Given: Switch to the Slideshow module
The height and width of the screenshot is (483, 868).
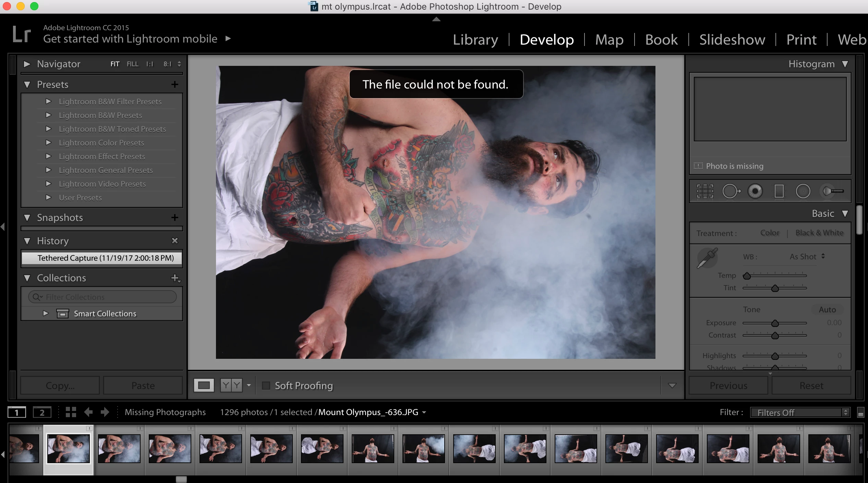Looking at the screenshot, I should click(x=732, y=40).
